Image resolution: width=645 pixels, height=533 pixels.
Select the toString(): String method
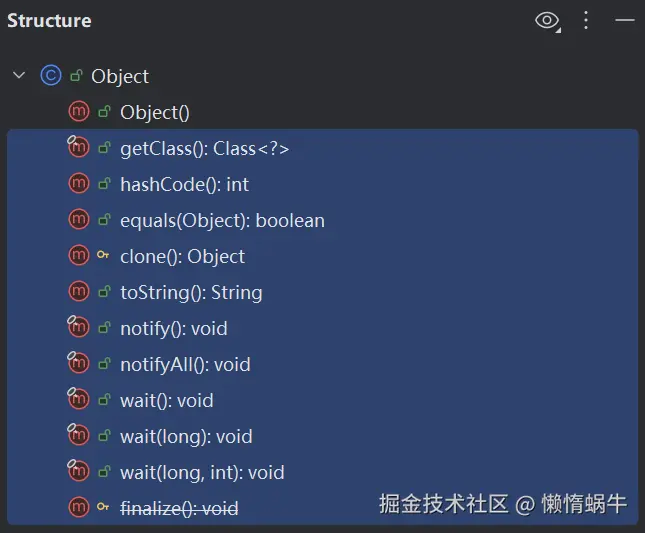[191, 292]
